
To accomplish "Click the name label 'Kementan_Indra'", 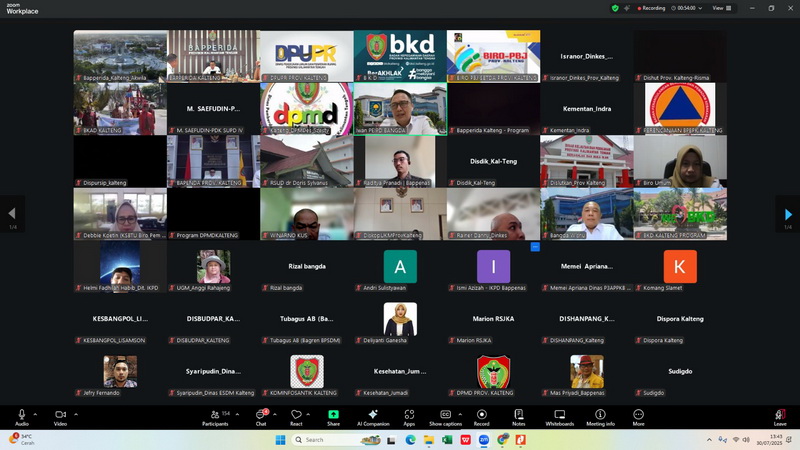I will [569, 131].
